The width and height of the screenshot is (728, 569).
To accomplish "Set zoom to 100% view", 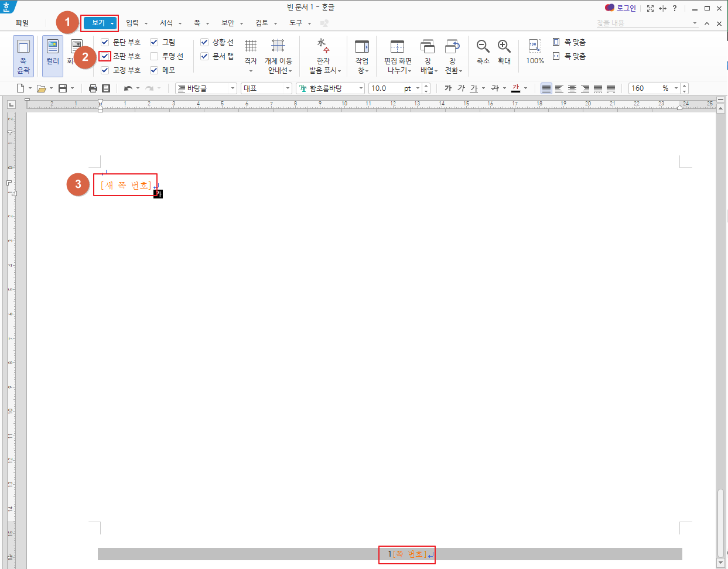I will click(535, 52).
